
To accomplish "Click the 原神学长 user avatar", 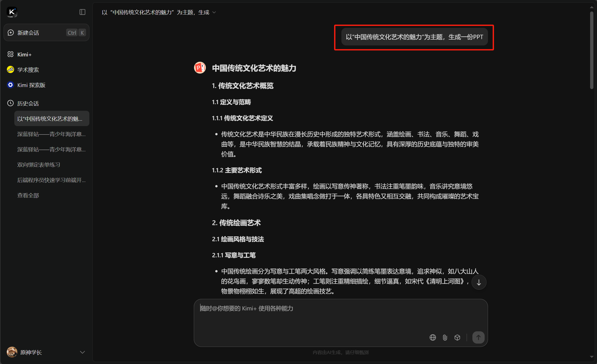I will [x=12, y=352].
